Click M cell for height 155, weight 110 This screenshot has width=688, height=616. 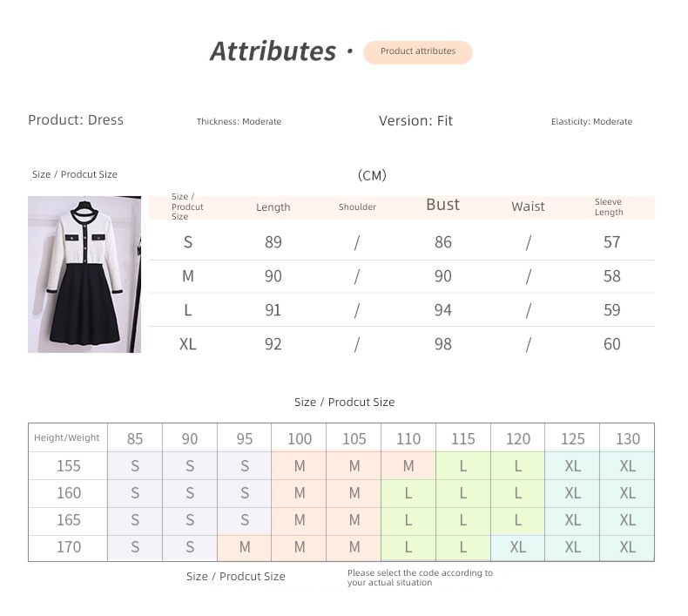coord(408,466)
